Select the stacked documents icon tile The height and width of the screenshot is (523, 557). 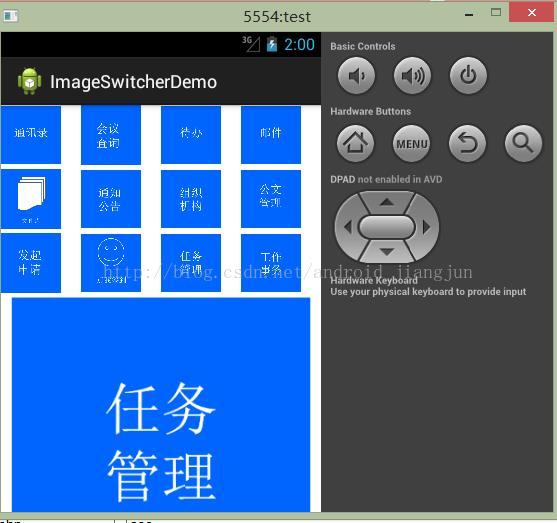click(x=31, y=199)
